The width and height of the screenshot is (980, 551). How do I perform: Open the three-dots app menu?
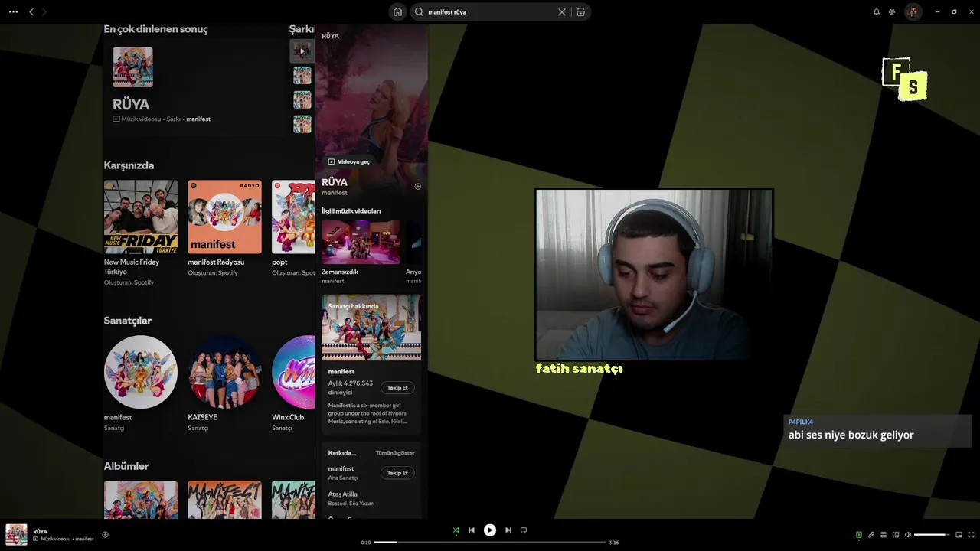click(13, 12)
